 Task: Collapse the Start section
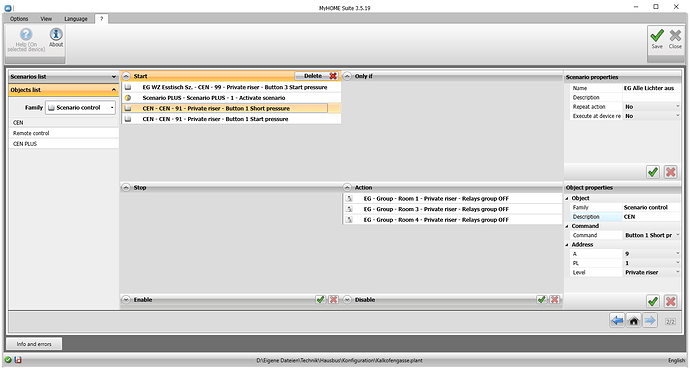pos(126,76)
